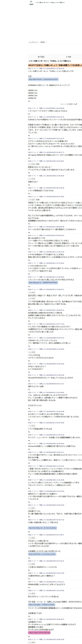
Task: Click the reply arrow under post 0346
Action: (x=29, y=321)
